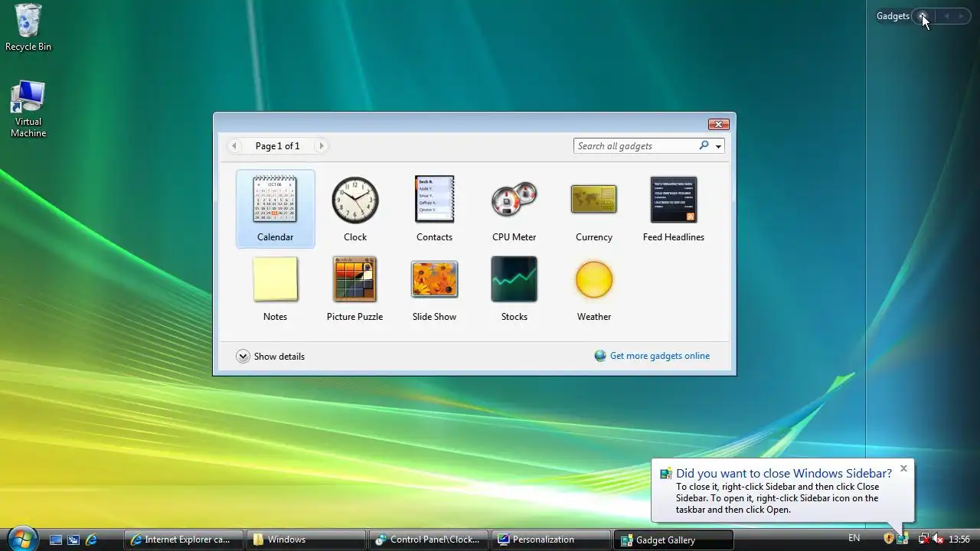Click the Virtual Machine desktop shortcut

coord(28,109)
